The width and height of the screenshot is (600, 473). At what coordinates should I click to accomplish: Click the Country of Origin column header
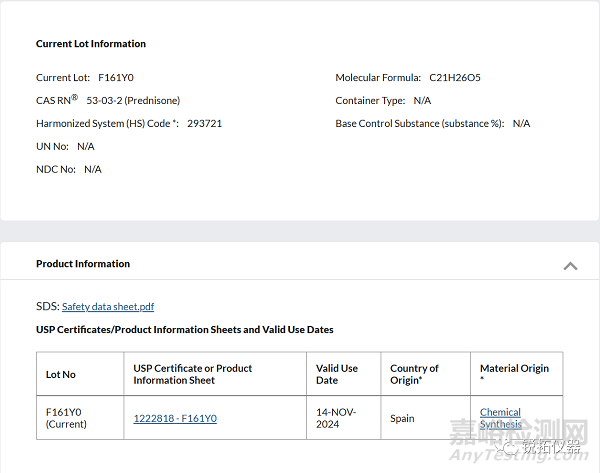tap(414, 374)
